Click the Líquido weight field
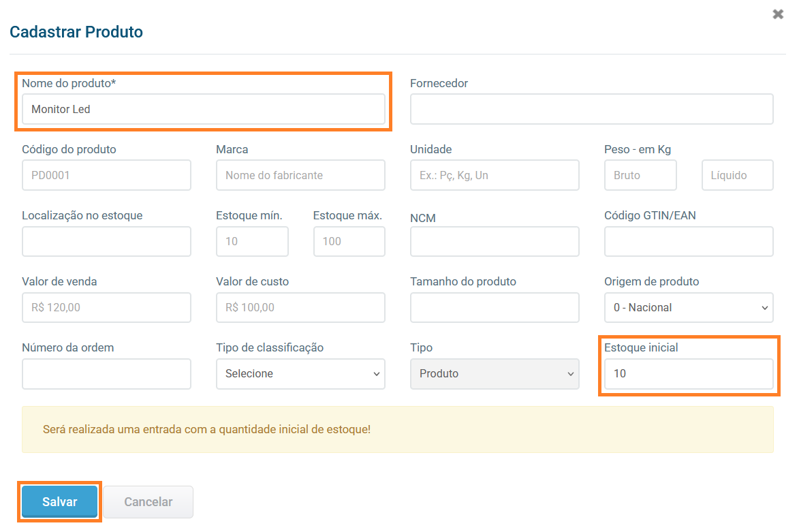The image size is (799, 532). (x=738, y=175)
